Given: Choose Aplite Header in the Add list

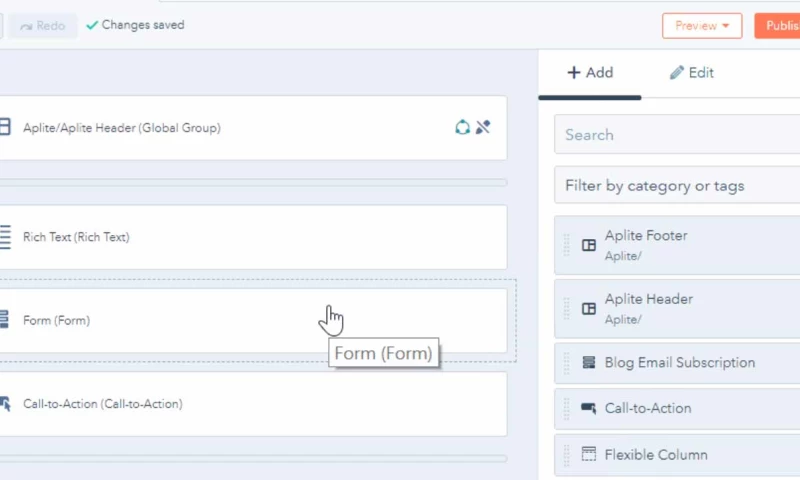Looking at the screenshot, I should tap(677, 309).
